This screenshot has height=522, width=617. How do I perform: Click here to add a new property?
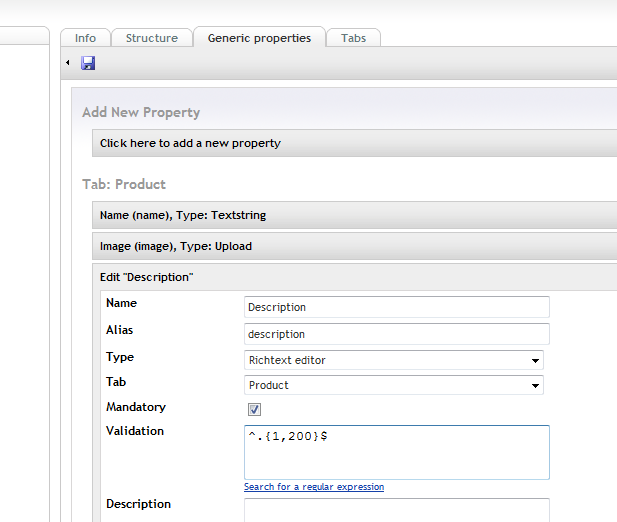(355, 143)
